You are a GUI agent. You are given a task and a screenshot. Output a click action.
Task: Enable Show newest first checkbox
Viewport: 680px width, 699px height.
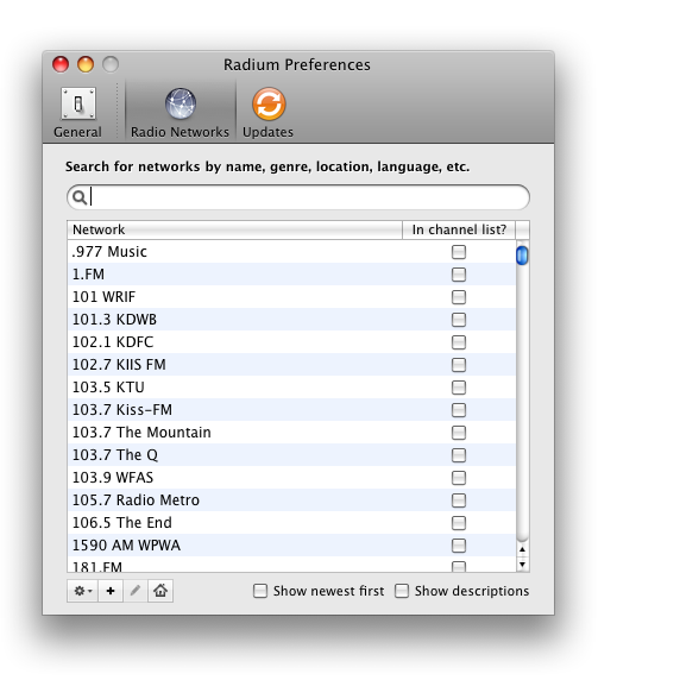click(260, 591)
